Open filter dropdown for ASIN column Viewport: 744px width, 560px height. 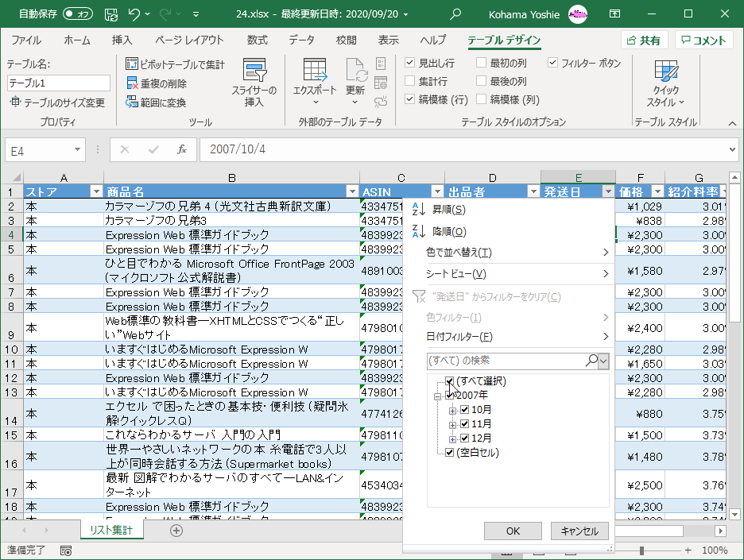[437, 191]
